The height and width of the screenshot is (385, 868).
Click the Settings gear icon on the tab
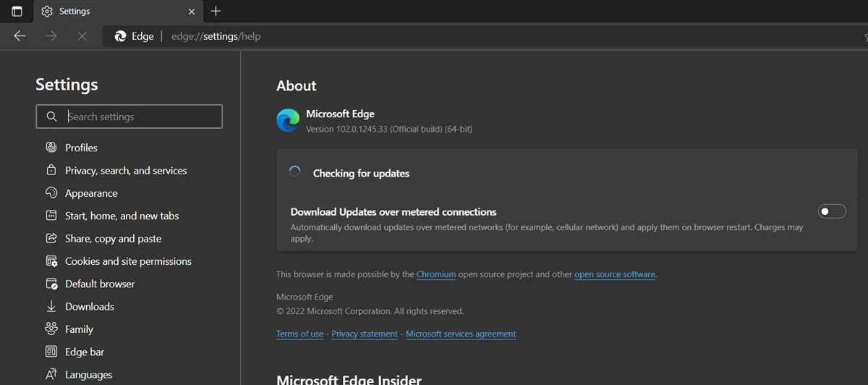point(47,11)
